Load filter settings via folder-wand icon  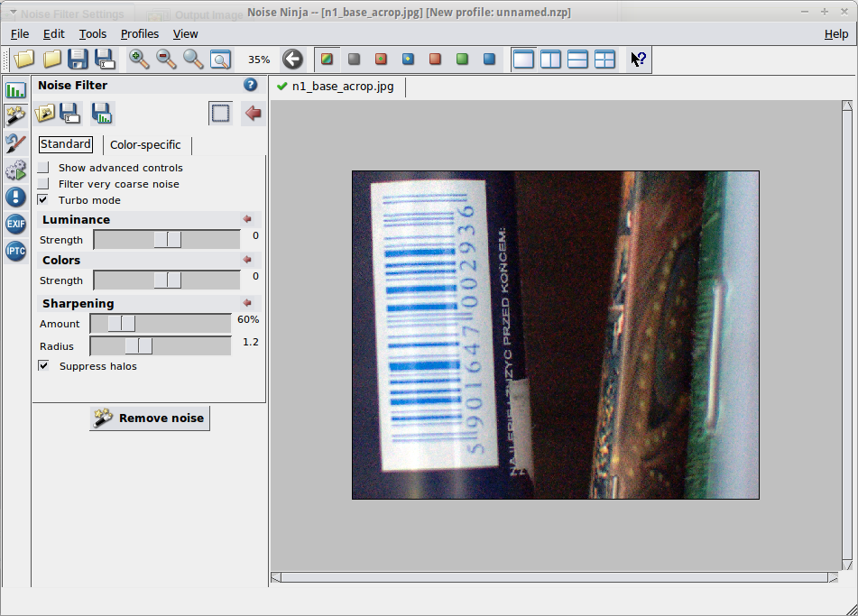click(x=44, y=114)
